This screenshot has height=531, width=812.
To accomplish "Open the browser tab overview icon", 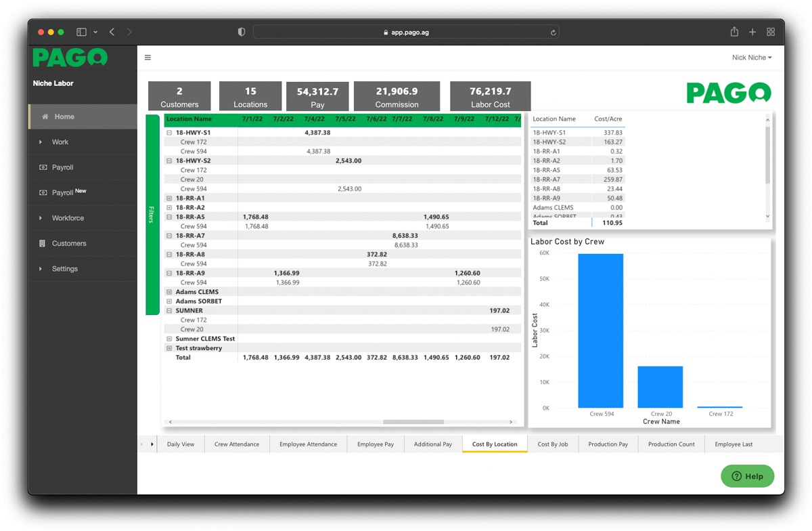I will 771,32.
